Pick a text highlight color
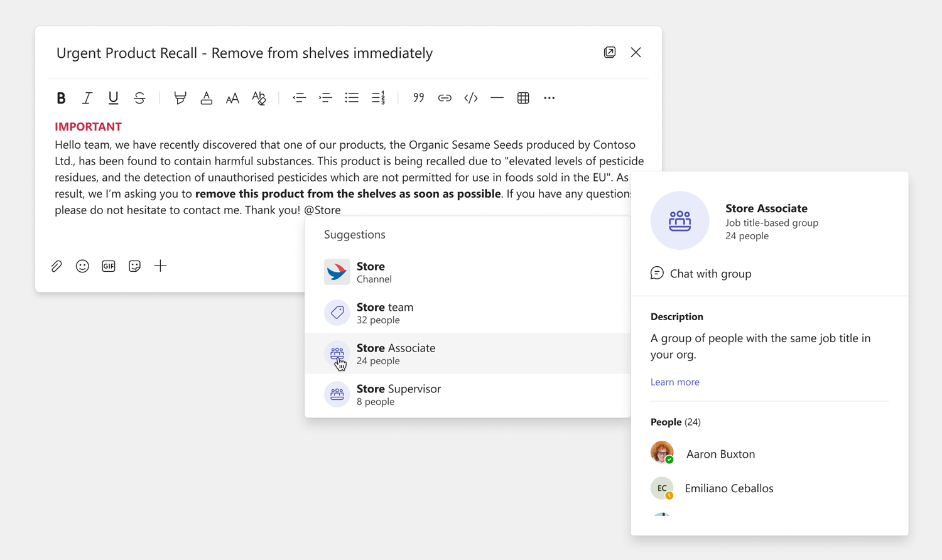Image resolution: width=942 pixels, height=560 pixels. (180, 98)
